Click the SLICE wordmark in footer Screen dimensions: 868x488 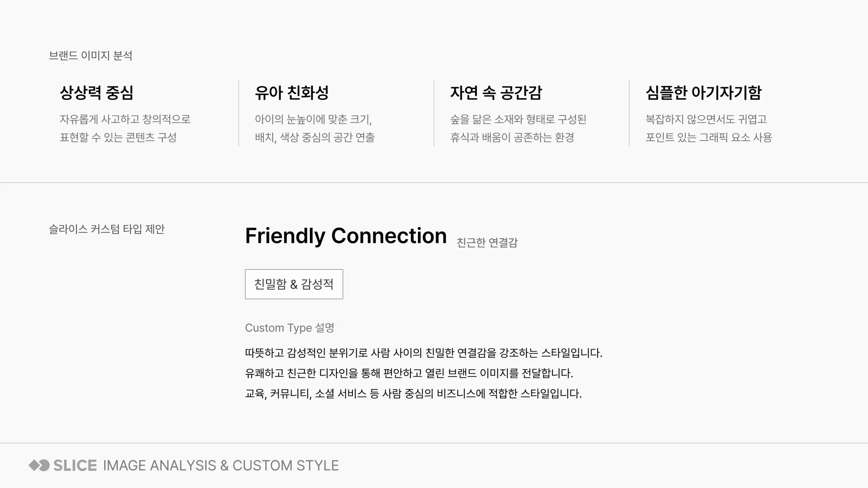(75, 465)
